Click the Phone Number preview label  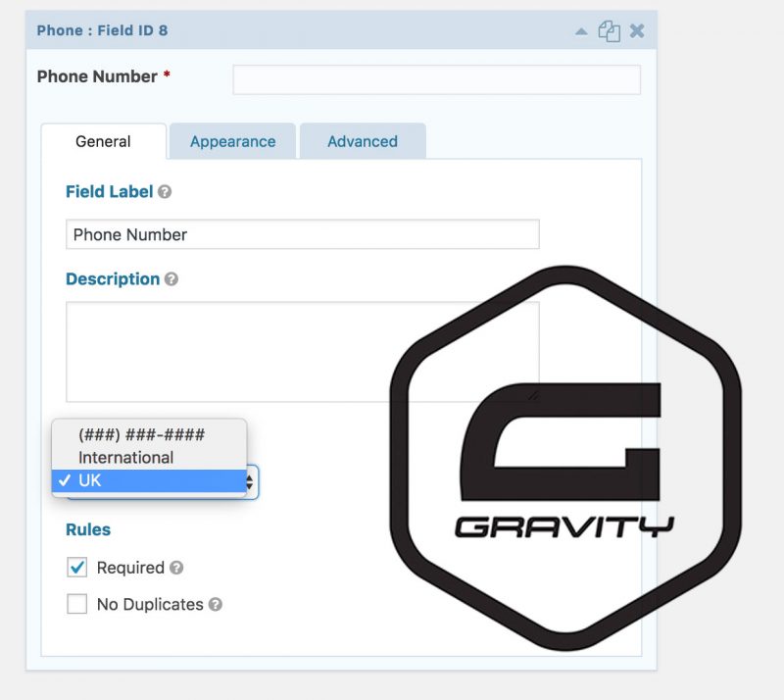[97, 76]
